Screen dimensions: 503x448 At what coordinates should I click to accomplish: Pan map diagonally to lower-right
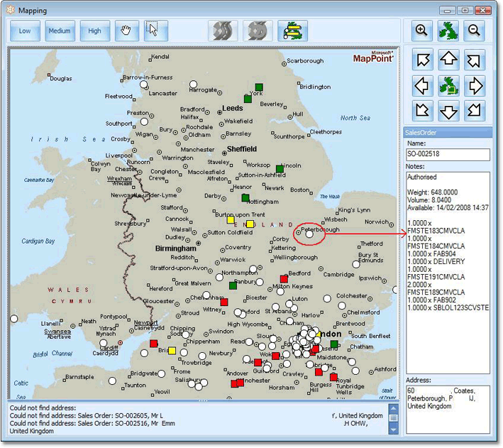coord(475,111)
